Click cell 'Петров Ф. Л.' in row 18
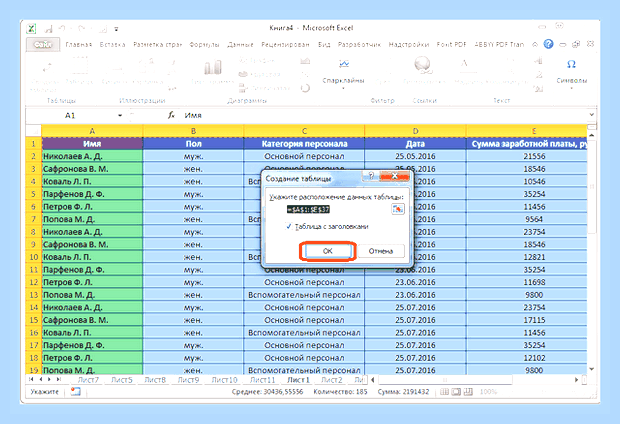 92,358
